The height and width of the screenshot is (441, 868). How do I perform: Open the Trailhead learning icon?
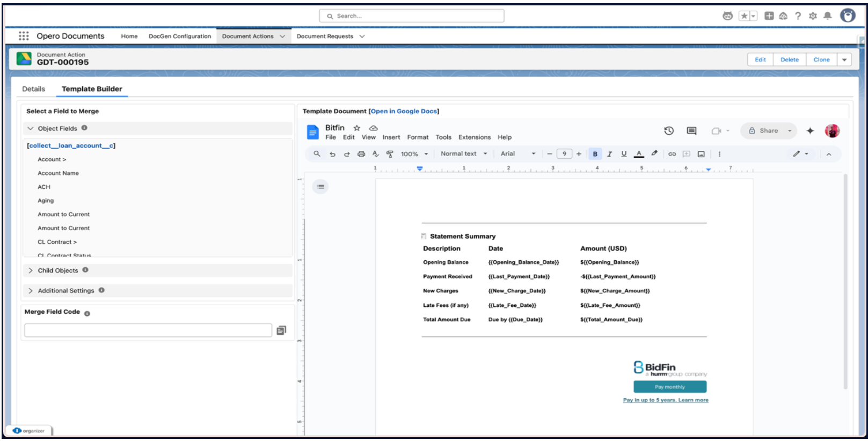pos(783,16)
